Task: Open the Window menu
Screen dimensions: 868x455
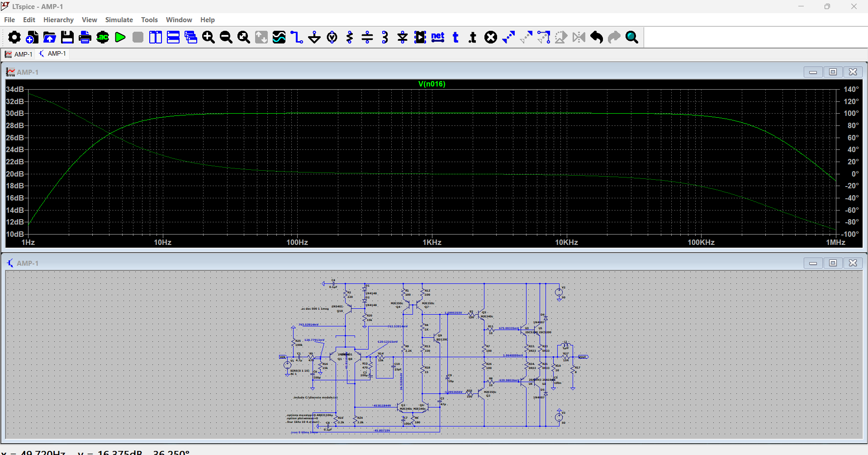Action: (x=179, y=20)
